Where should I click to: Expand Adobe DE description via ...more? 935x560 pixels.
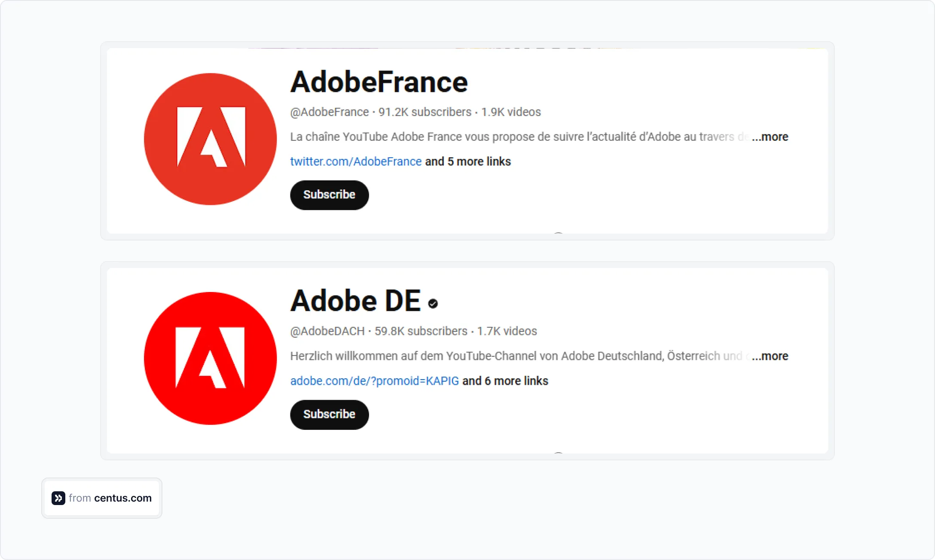[x=769, y=356]
